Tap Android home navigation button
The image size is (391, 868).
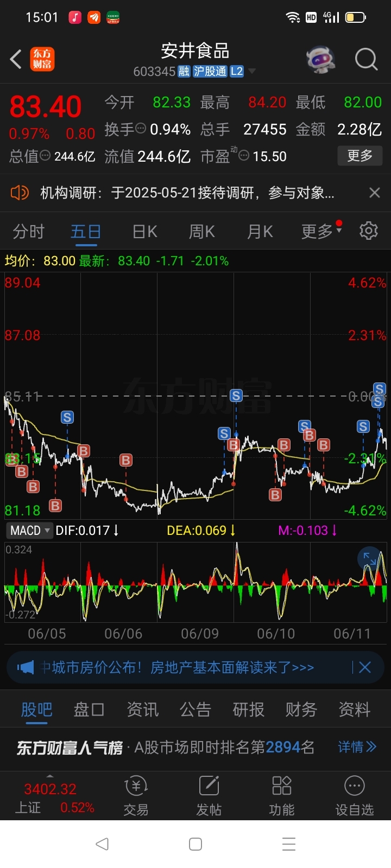(x=195, y=844)
